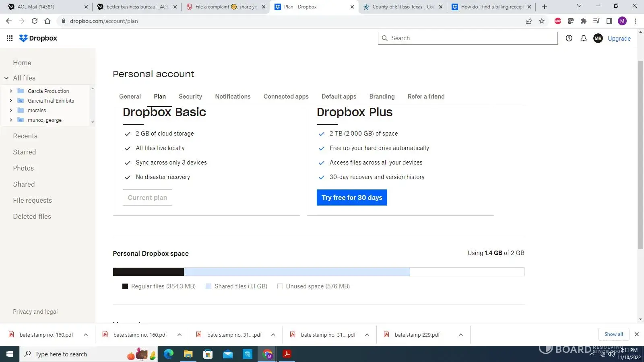
Task: Open options for bate stamp 229.pdf download
Action: (460, 335)
